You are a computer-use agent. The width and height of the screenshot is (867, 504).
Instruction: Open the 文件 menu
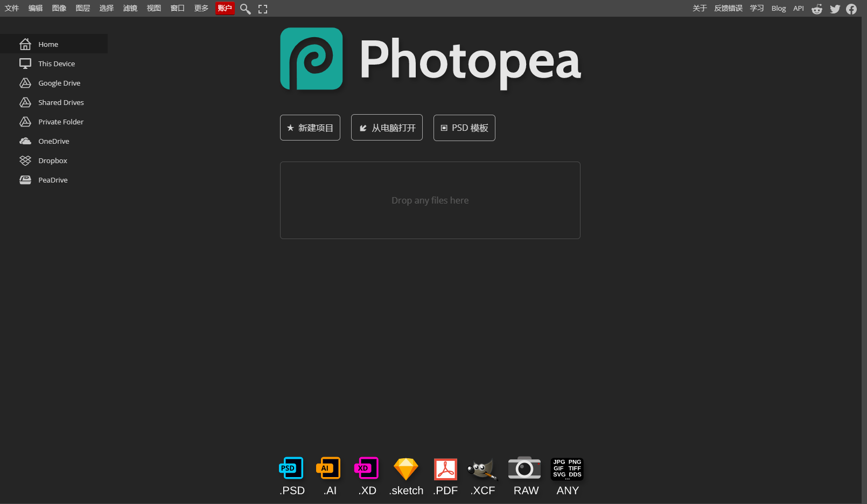(12, 8)
